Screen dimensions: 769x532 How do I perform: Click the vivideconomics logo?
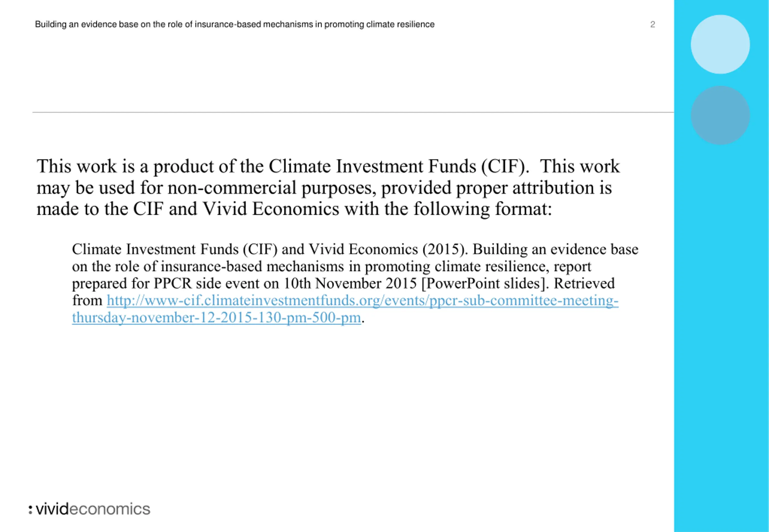[x=90, y=509]
